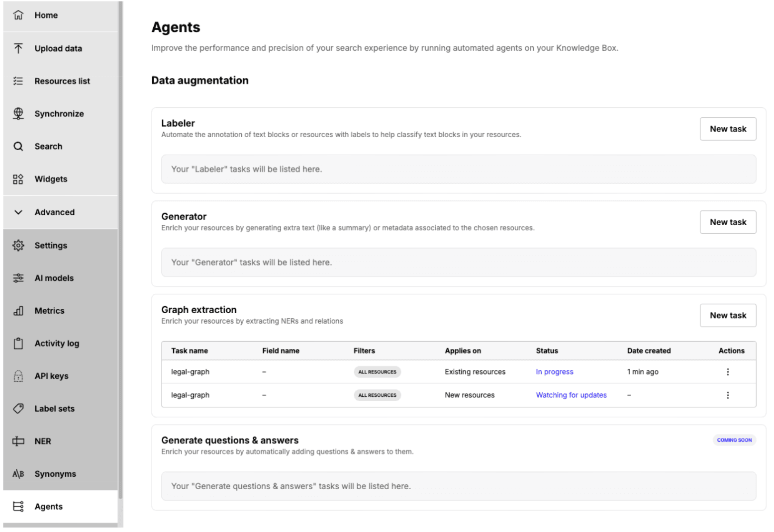Click the Search magnifier icon

[x=18, y=147]
